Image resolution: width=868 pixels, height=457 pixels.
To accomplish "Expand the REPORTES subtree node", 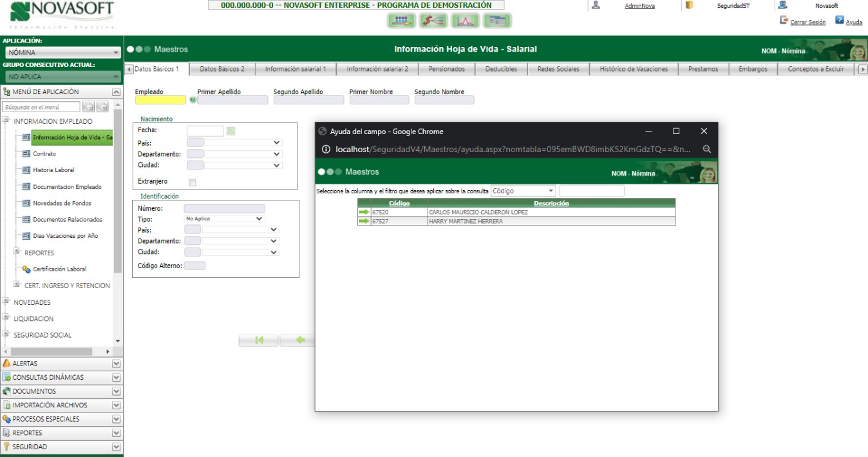I will pos(17,251).
